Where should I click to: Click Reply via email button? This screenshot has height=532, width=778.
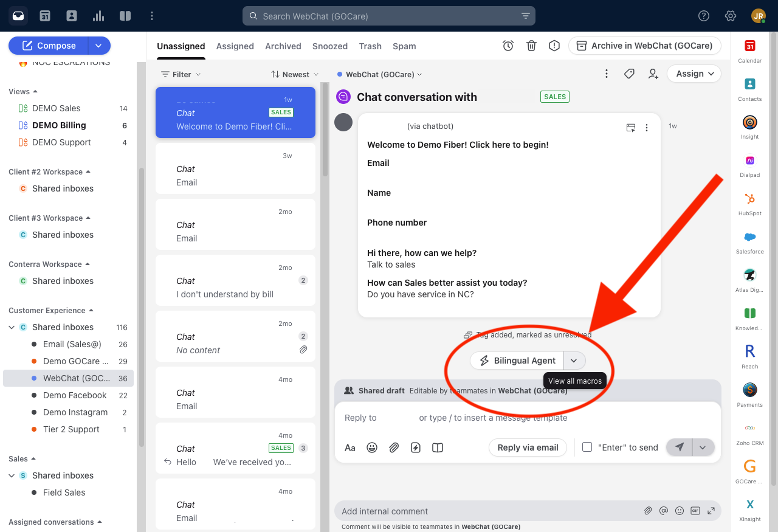tap(528, 447)
